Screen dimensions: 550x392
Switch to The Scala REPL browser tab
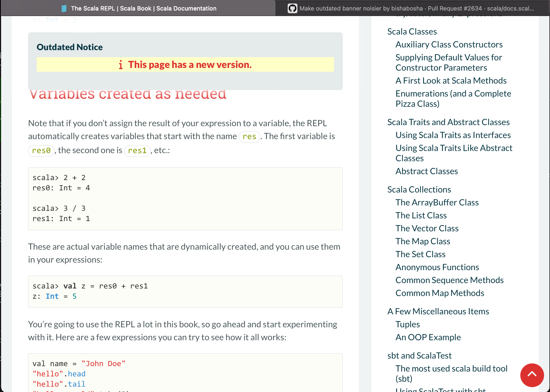tap(138, 8)
